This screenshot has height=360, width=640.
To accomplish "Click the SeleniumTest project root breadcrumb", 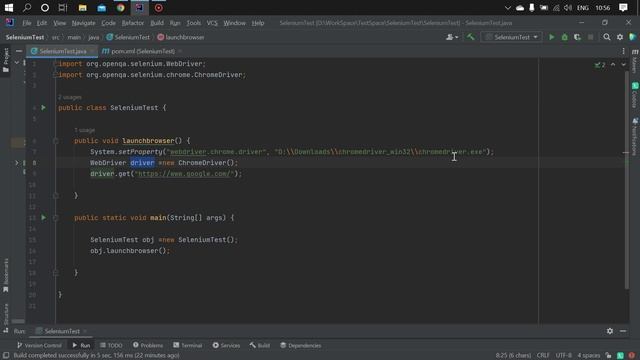I will point(25,37).
